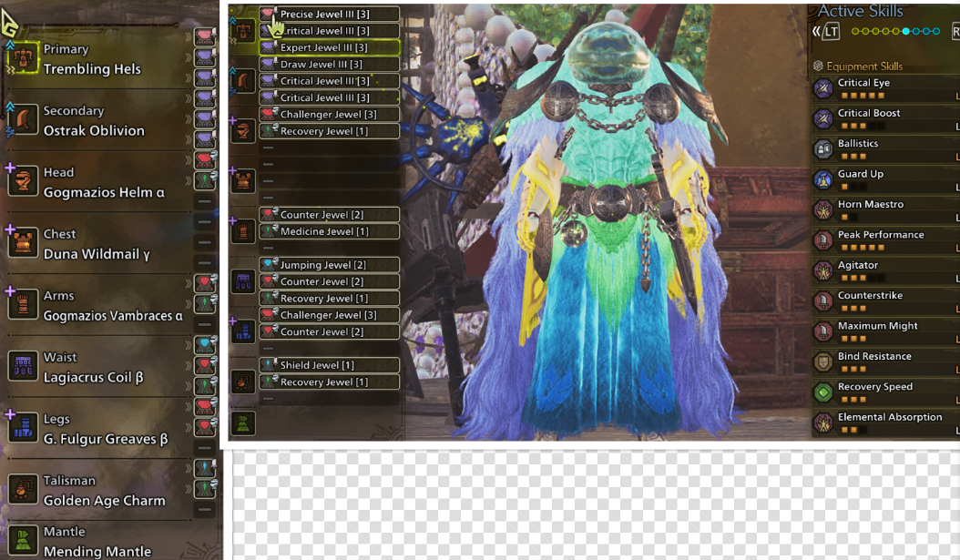Click the waist armor icon in decoration panel

point(243,281)
